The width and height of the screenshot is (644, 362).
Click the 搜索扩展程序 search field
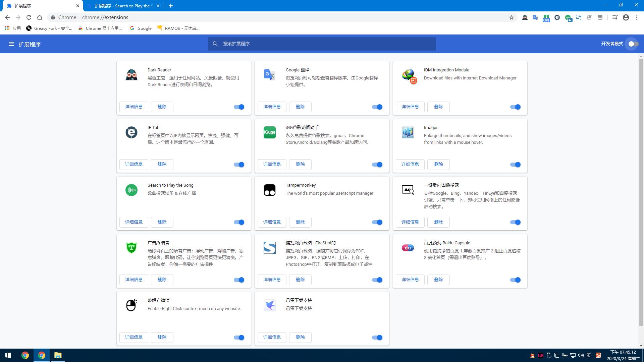click(x=322, y=44)
